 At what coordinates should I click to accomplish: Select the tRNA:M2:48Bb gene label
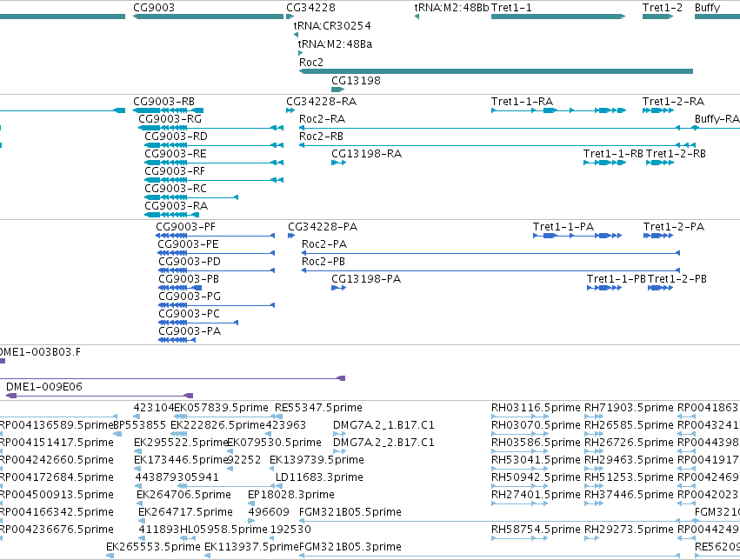(x=451, y=8)
